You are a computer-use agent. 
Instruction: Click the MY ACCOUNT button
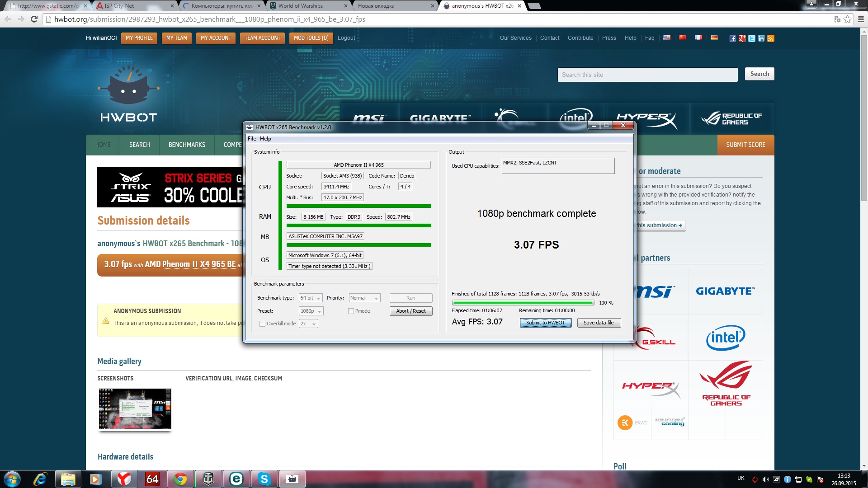216,38
